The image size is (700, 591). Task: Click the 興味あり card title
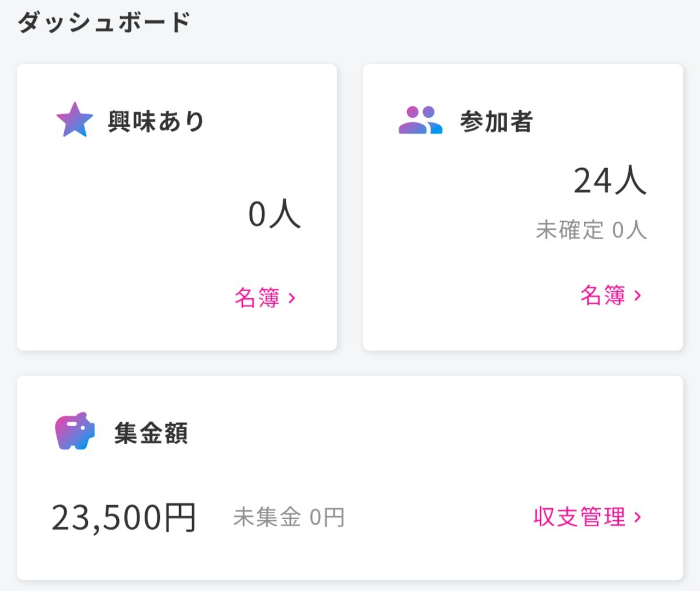156,121
